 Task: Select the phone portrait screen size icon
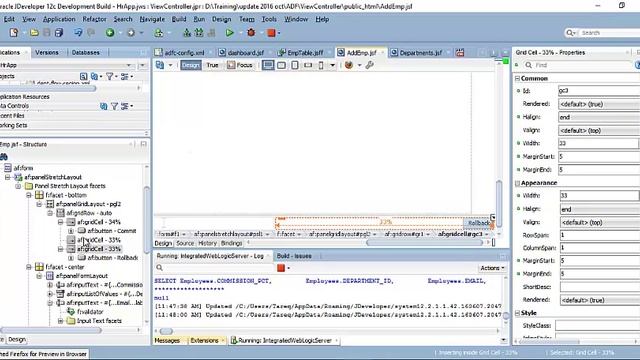point(321,65)
